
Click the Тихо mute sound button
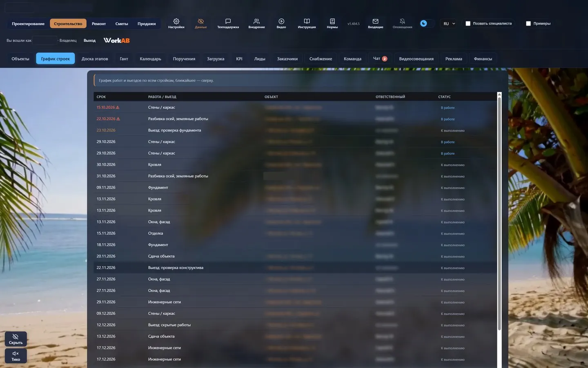tap(16, 356)
